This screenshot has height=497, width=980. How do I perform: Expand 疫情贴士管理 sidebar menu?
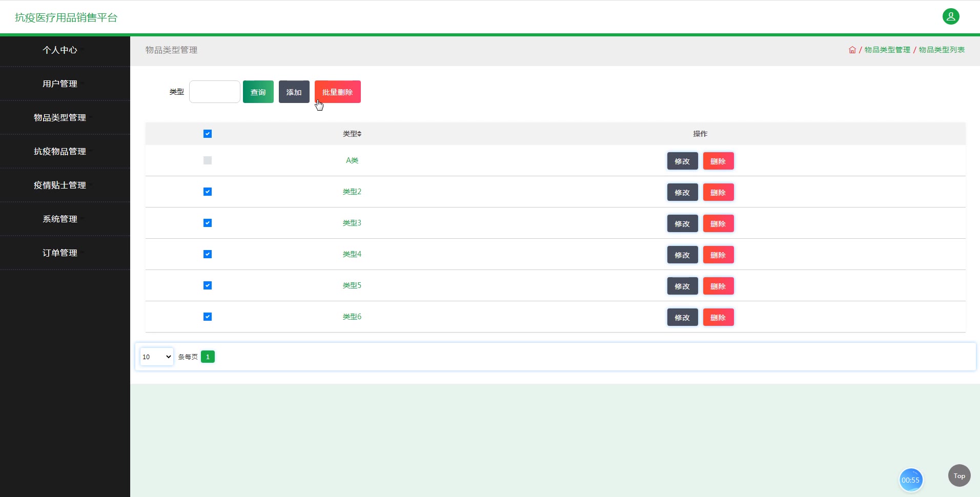(x=65, y=185)
